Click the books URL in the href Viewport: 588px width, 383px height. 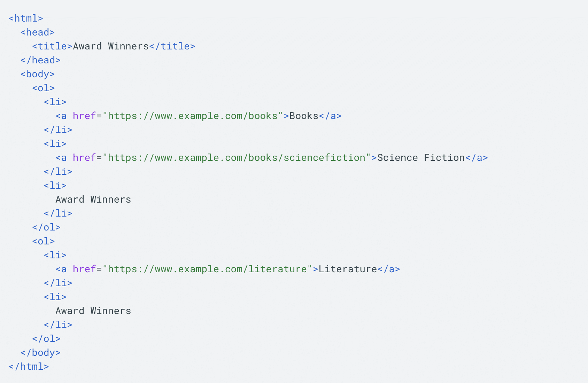[193, 116]
